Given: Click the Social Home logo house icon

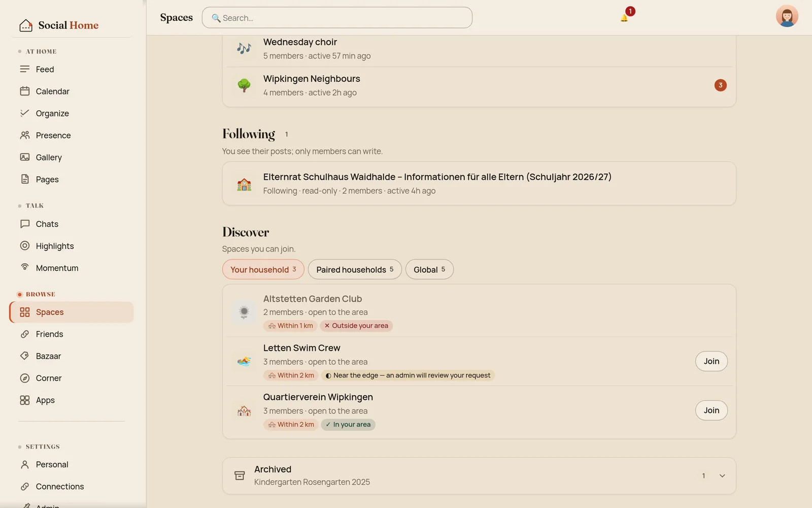Looking at the screenshot, I should (26, 25).
